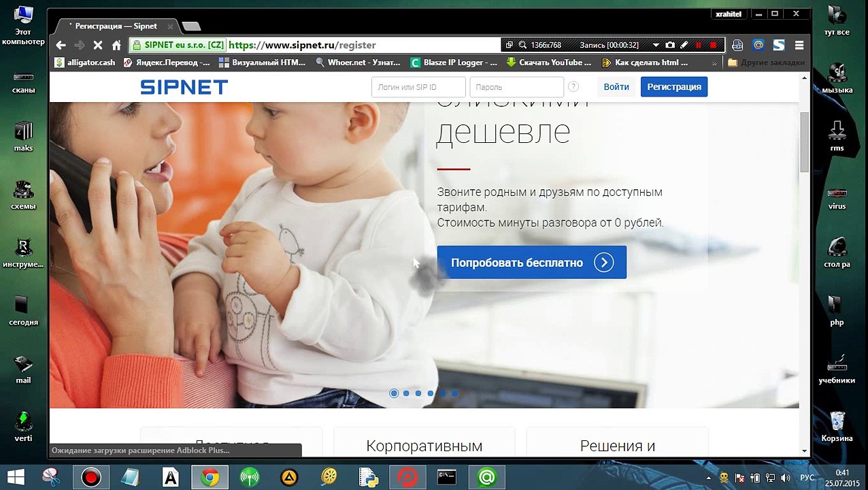Screen dimensions: 868x490
Task: Click the page vertical scrollbar thumb
Action: 805,142
